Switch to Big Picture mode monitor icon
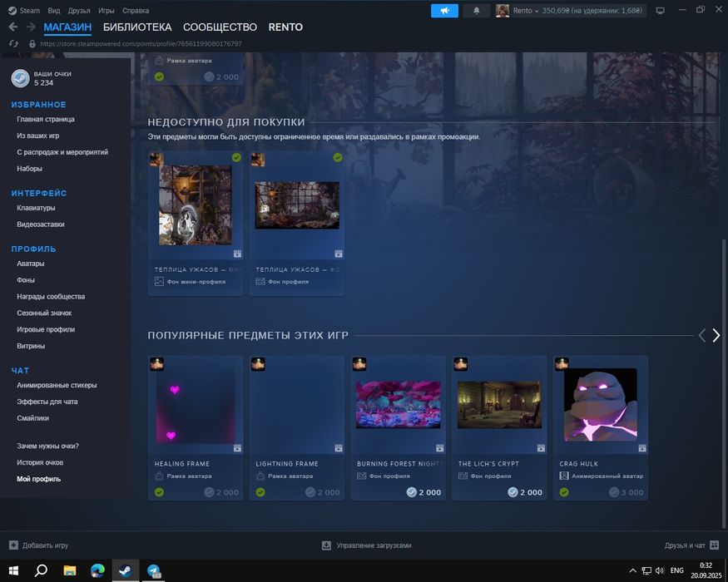Image resolution: width=728 pixels, height=582 pixels. coord(661,11)
